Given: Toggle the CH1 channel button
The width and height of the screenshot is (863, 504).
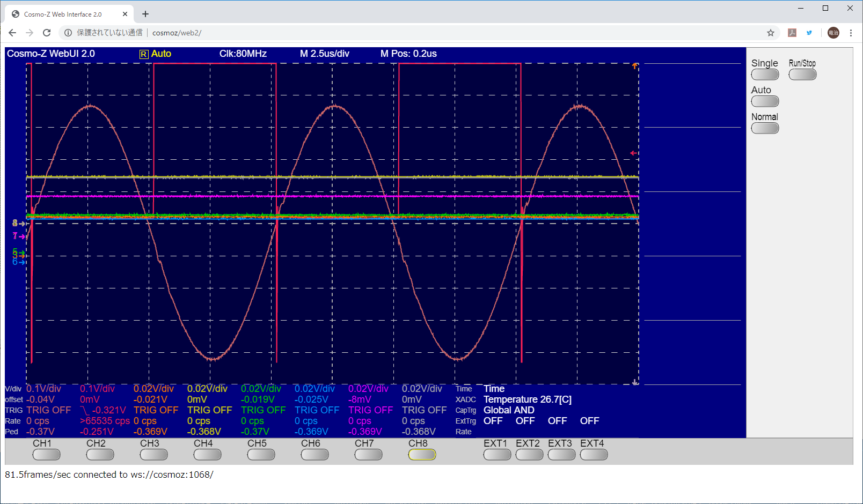Looking at the screenshot, I should pos(46,455).
